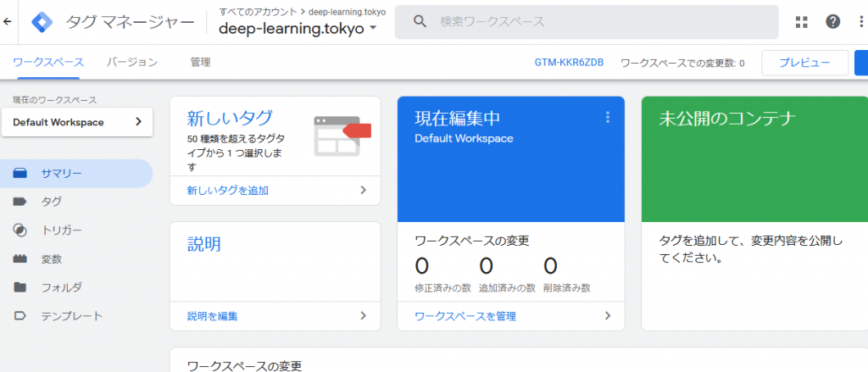The height and width of the screenshot is (372, 868).
Task: Click the 修正済みの数 label
Action: pyautogui.click(x=442, y=288)
